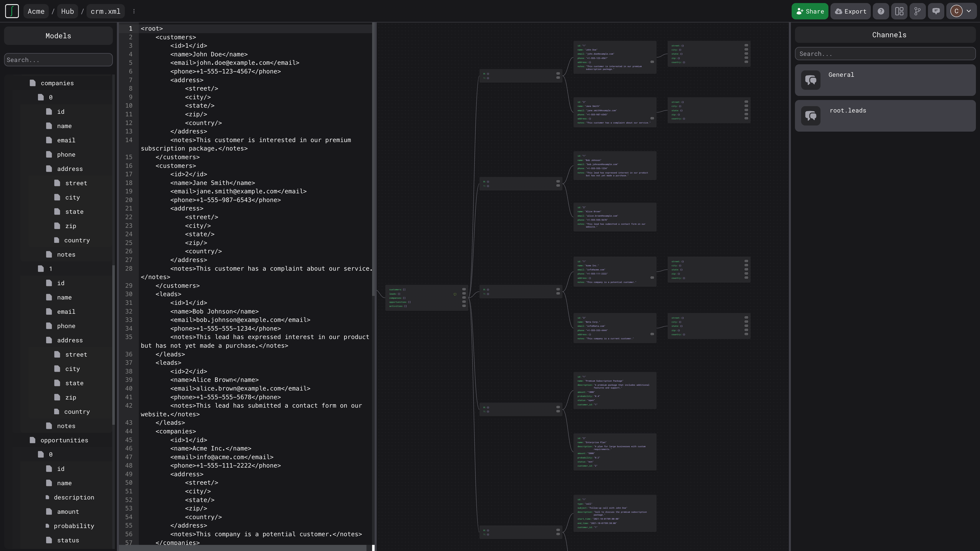The width and height of the screenshot is (980, 551).
Task: Click the root node comment bubble icon
Action: tap(455, 294)
